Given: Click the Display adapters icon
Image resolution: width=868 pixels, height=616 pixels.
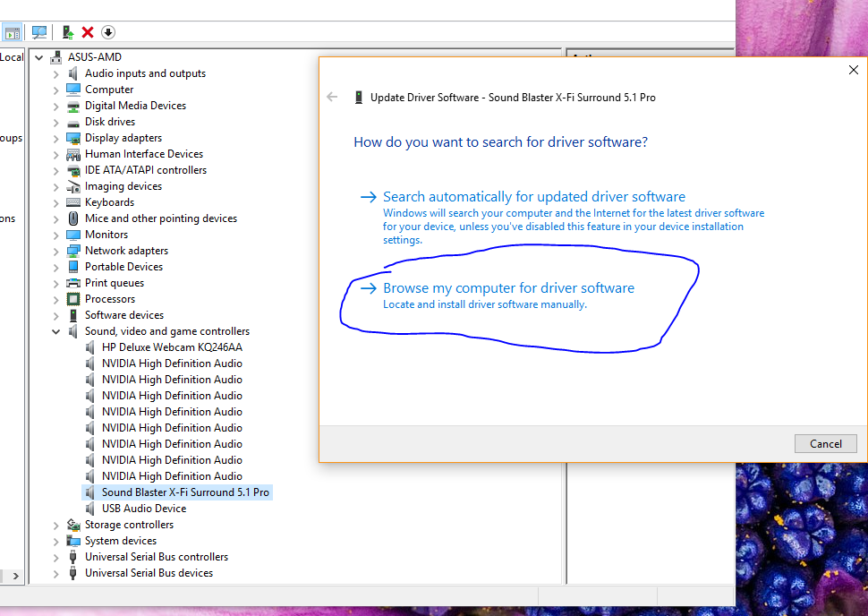Looking at the screenshot, I should click(x=73, y=138).
